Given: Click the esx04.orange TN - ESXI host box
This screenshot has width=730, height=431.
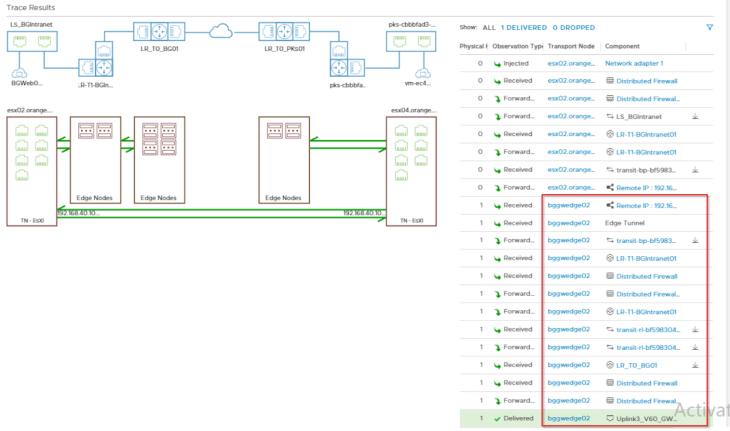Looking at the screenshot, I should click(414, 171).
